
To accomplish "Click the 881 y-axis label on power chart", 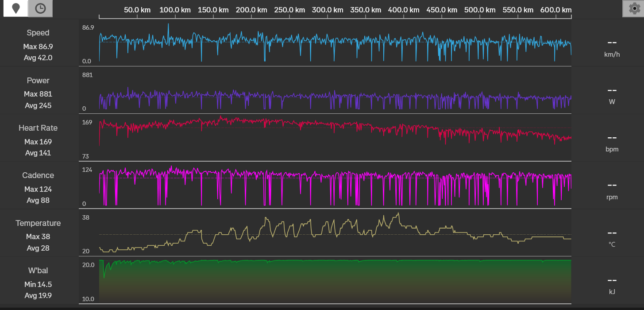I will coord(87,75).
